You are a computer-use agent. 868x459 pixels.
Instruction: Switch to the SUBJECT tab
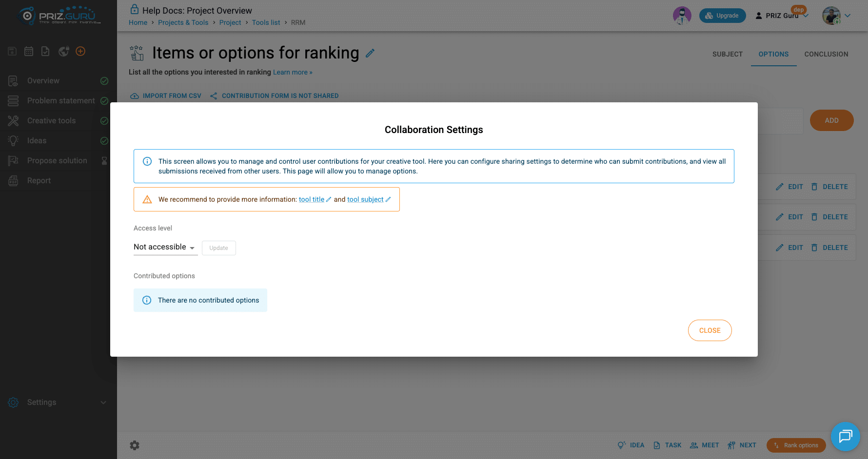pyautogui.click(x=728, y=54)
